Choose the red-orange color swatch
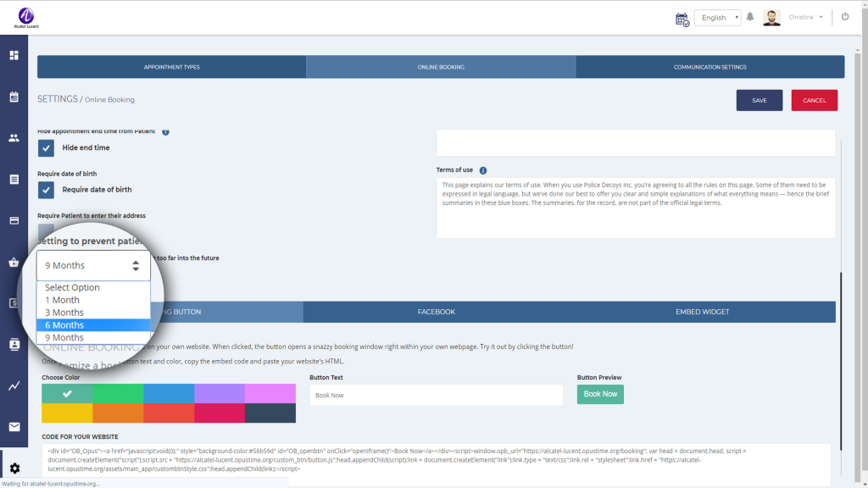 tap(169, 413)
